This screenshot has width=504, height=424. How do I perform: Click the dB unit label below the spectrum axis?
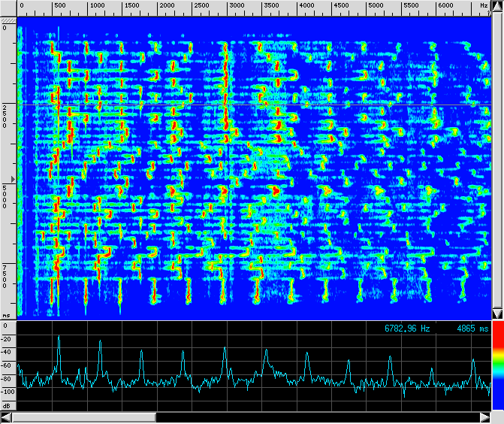click(7, 405)
